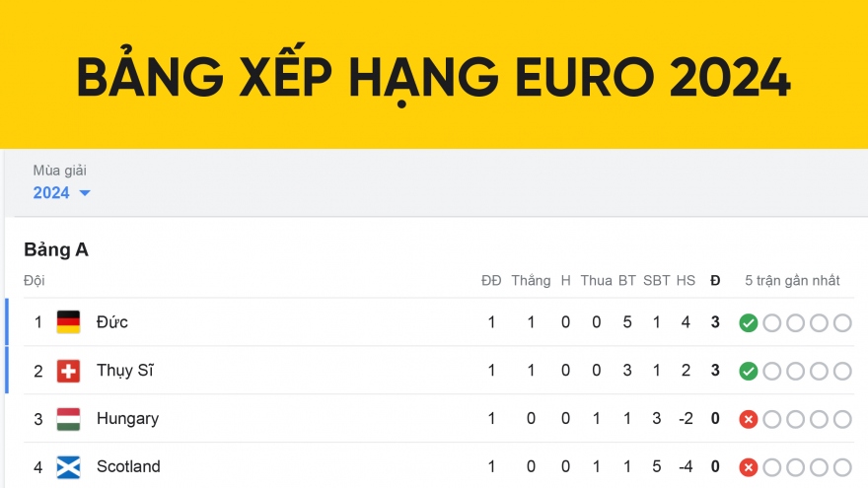Click Germany's last empty match circle
Viewport: 868px width, 488px height.
tap(841, 322)
